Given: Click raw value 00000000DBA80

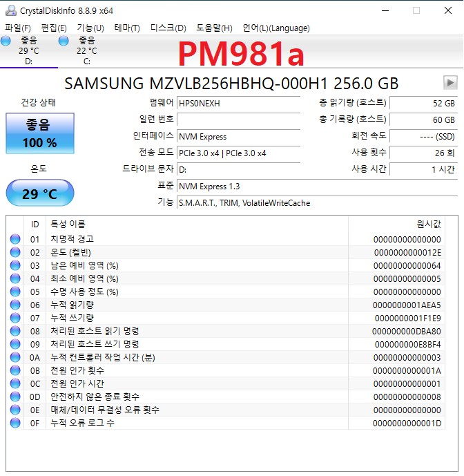Looking at the screenshot, I should tap(406, 331).
